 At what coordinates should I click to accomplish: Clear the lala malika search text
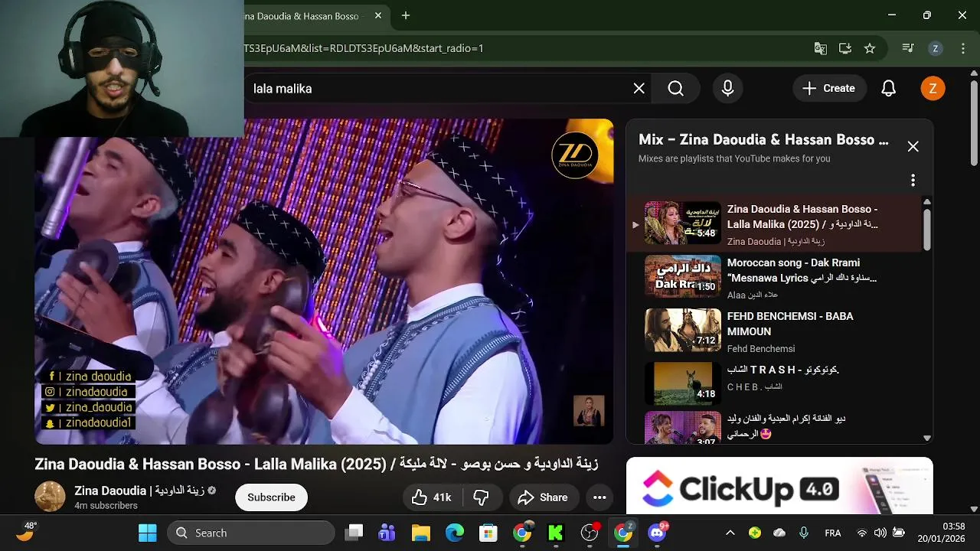[639, 89]
